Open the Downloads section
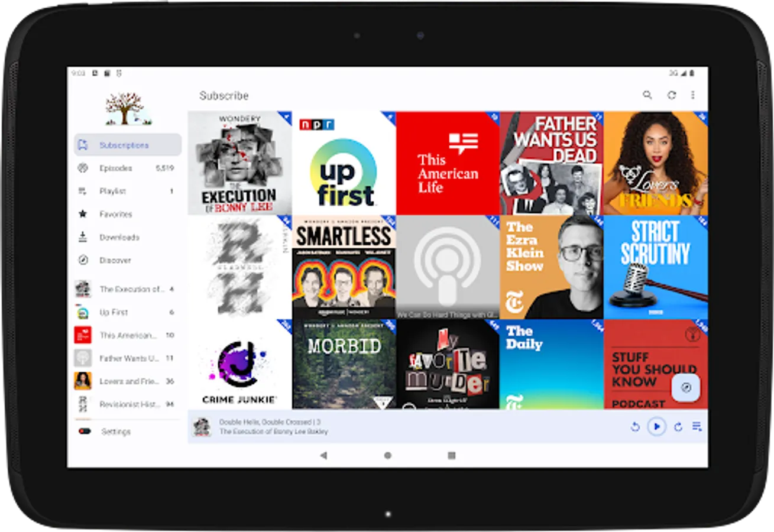This screenshot has width=774, height=532. pyautogui.click(x=128, y=237)
